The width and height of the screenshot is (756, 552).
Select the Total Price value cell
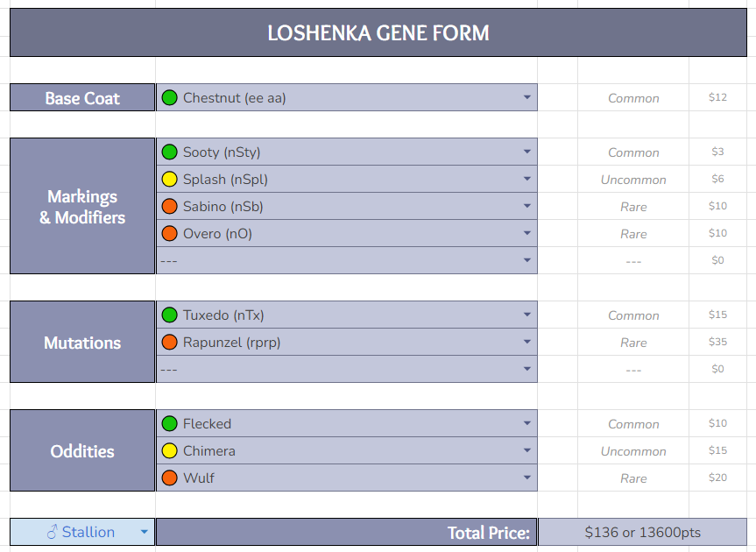pos(642,532)
